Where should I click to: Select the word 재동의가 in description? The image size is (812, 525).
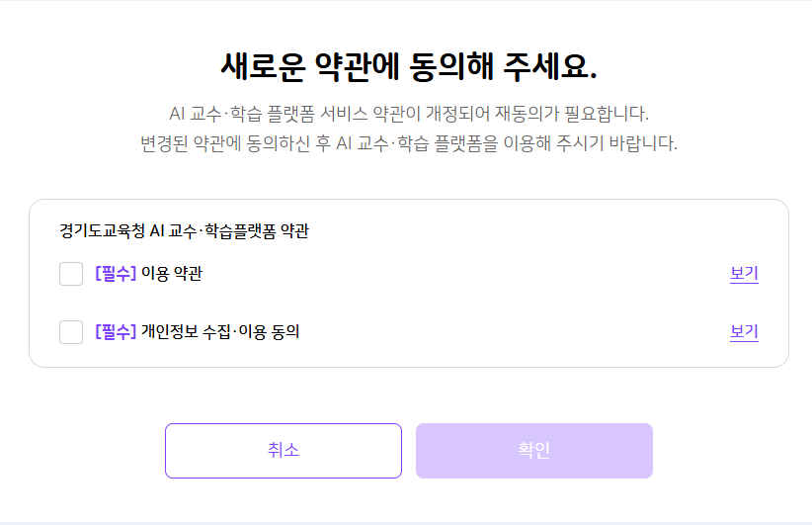click(528, 114)
